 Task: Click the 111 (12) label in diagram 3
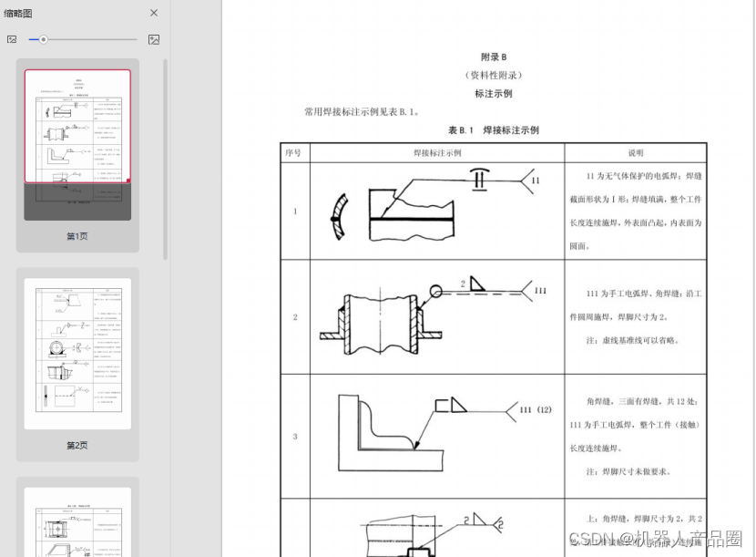coord(536,410)
